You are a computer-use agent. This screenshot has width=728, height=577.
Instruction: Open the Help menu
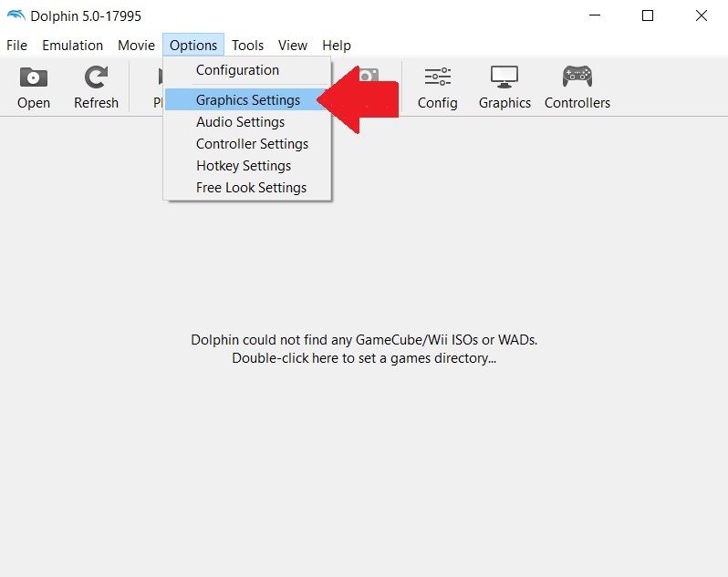pyautogui.click(x=336, y=45)
